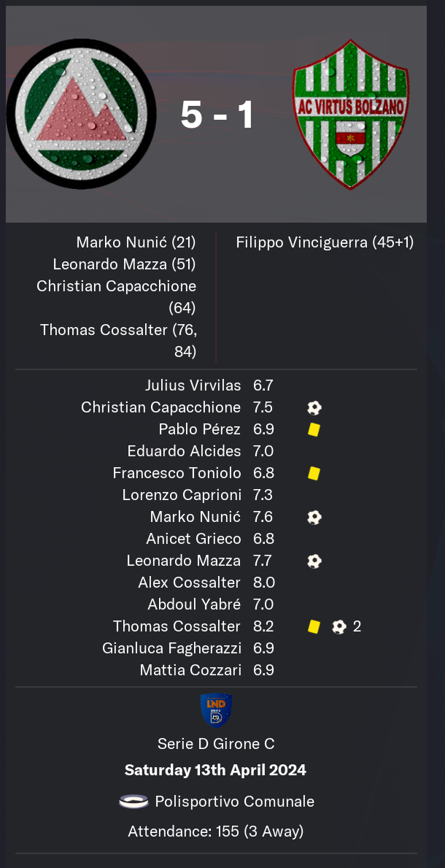445x868 pixels.
Task: Open the Serie D Girone C competition link
Action: (x=216, y=744)
